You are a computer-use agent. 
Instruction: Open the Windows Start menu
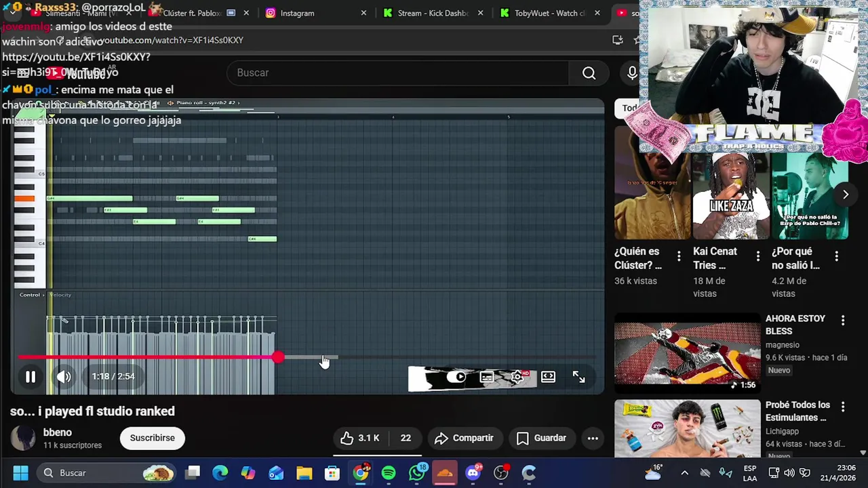coord(20,473)
